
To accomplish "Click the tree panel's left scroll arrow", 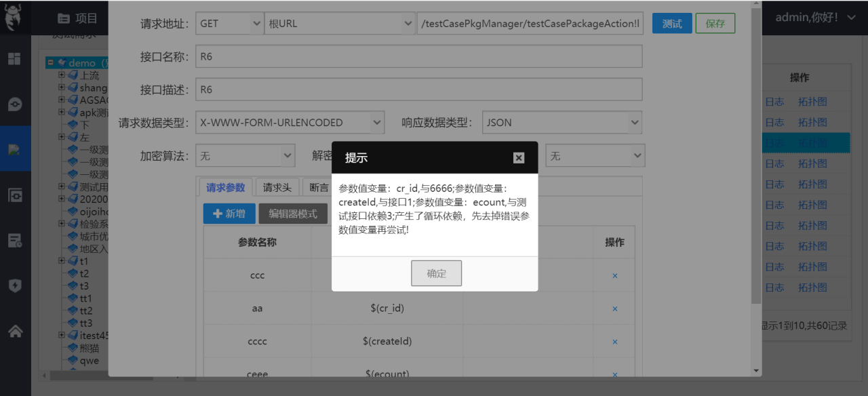I will [45, 375].
